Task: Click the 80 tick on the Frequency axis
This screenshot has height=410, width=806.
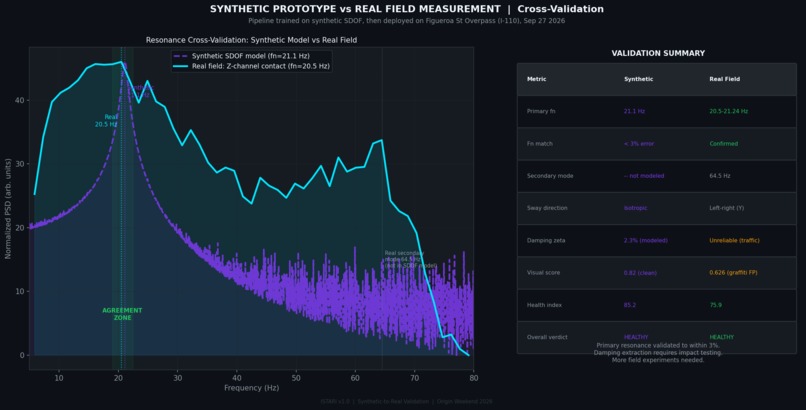Action: pyautogui.click(x=473, y=378)
